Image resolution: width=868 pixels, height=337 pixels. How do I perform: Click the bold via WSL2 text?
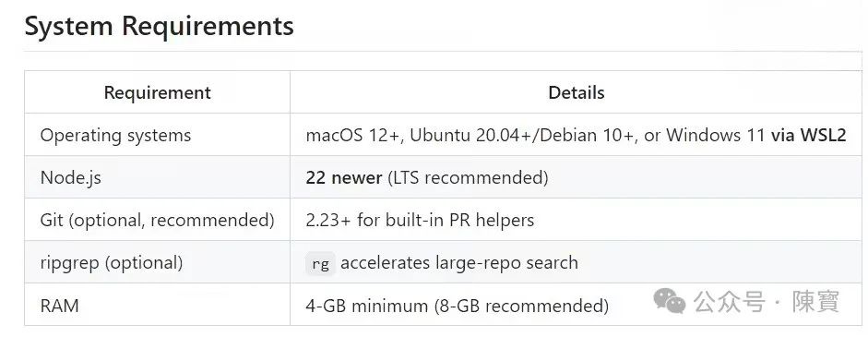pos(809,135)
